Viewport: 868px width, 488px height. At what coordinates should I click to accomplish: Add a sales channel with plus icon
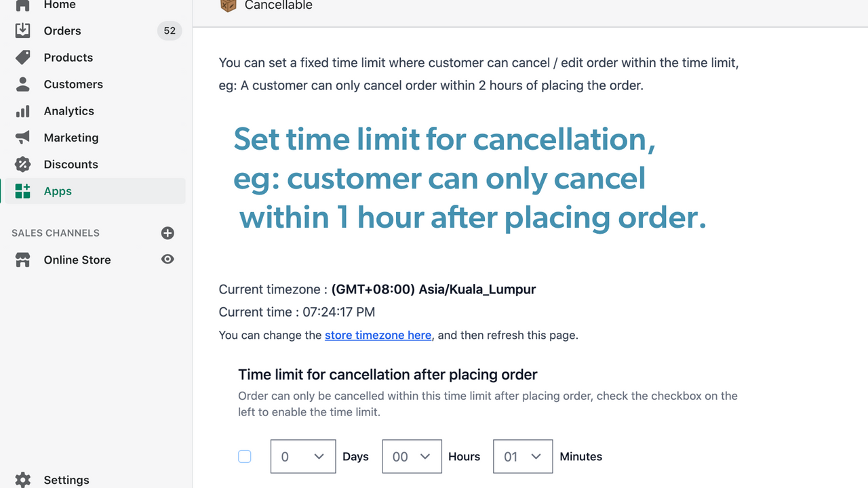(167, 233)
